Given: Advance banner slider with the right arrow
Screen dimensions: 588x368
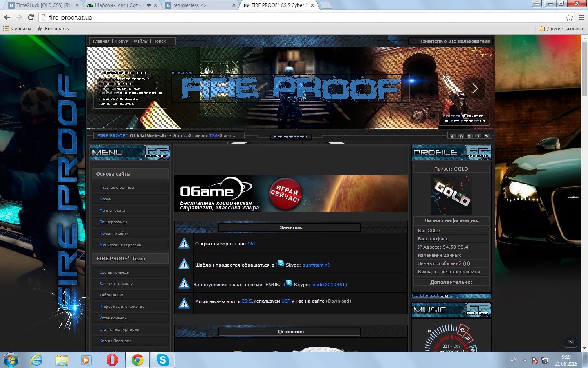Looking at the screenshot, I should (x=475, y=88).
